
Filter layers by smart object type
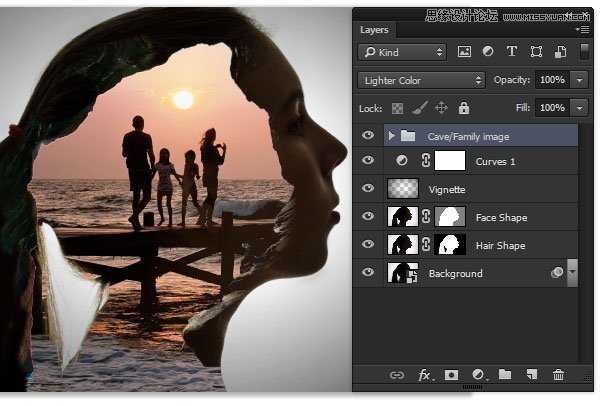(560, 52)
